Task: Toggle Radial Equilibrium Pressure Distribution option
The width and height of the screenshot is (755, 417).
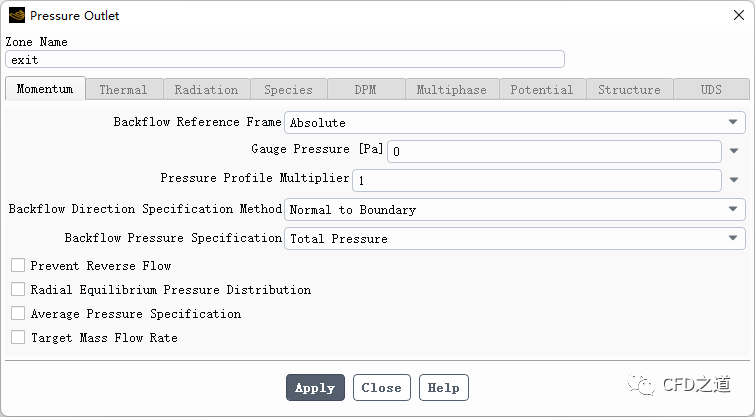Action: coord(18,290)
